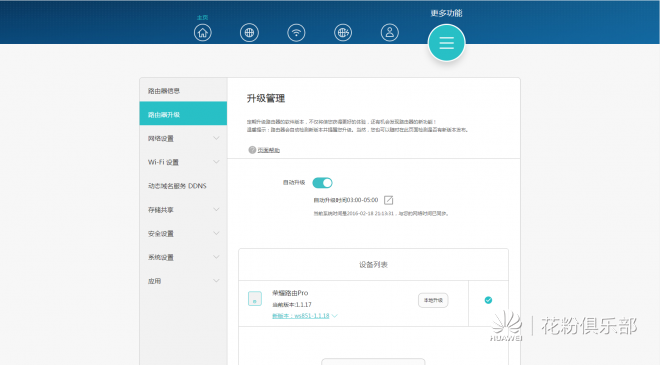660x365 pixels.
Task: Click the auto-upgrade time 03:00-05:00 text
Action: click(x=346, y=200)
